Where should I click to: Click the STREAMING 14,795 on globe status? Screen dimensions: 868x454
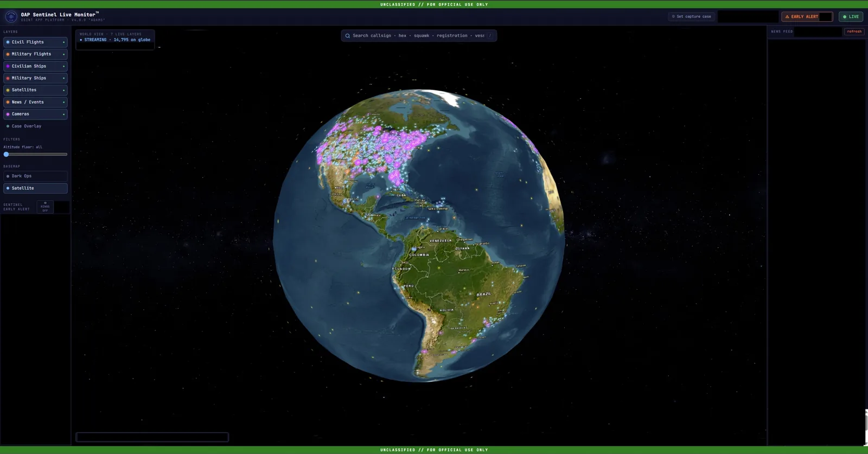[115, 40]
